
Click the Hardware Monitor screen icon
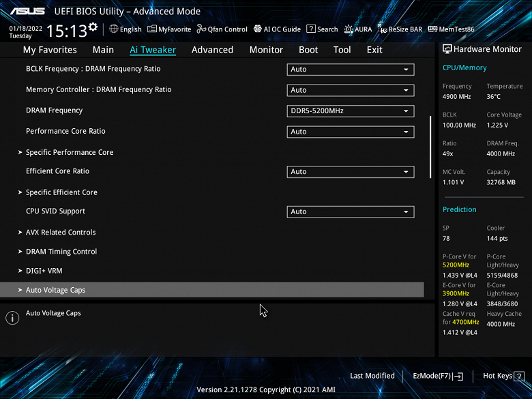pos(447,49)
